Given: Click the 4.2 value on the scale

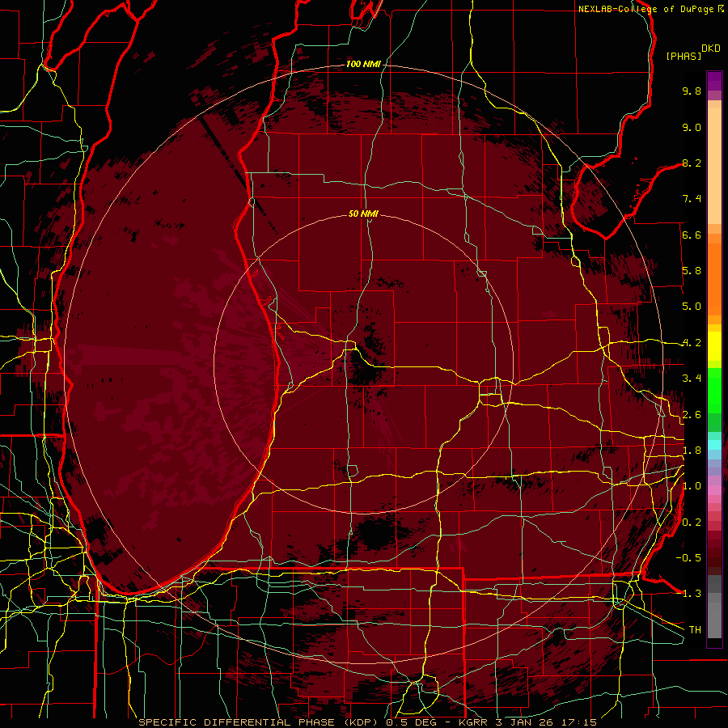Looking at the screenshot, I should click(692, 343).
